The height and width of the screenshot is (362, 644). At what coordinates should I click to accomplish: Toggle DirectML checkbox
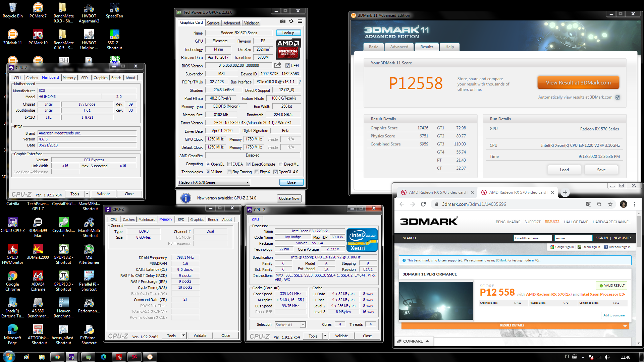[281, 164]
